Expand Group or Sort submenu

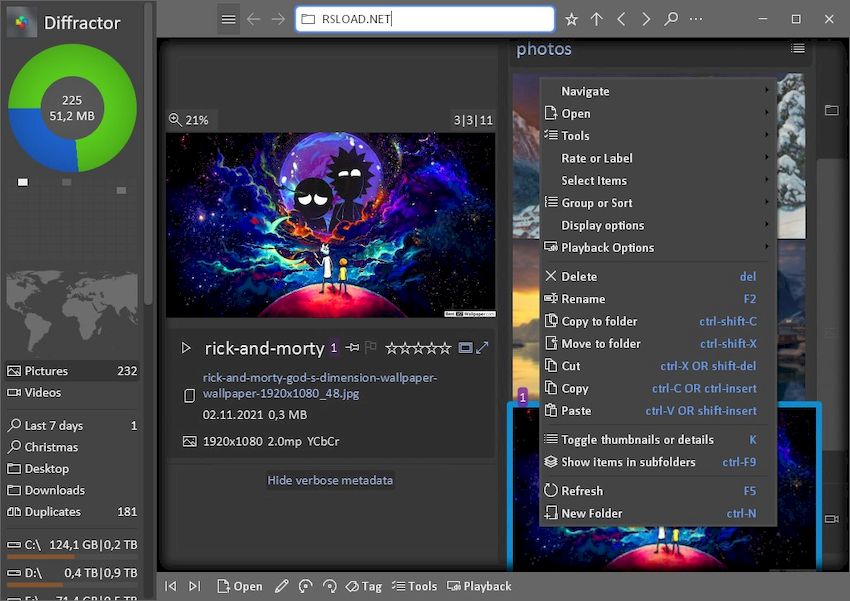(x=658, y=203)
